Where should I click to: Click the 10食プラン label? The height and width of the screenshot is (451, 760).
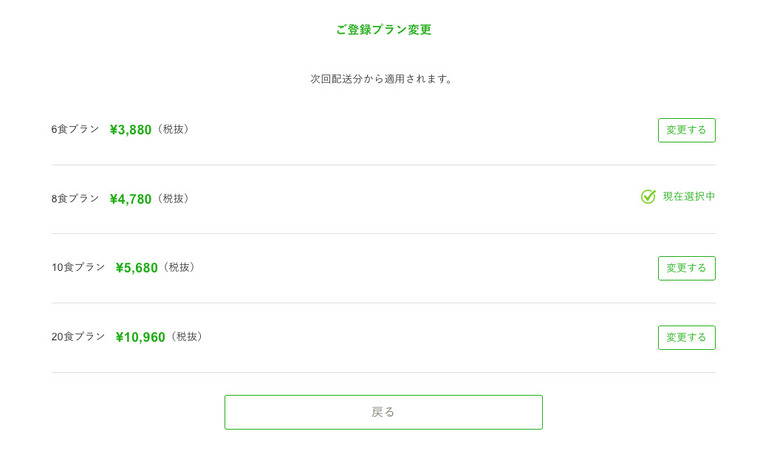point(78,267)
